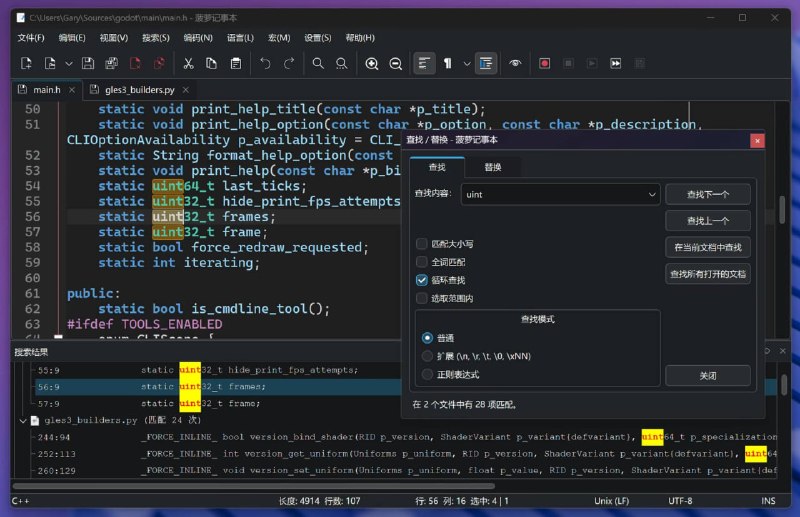Enable the 全词匹配 checkbox
The height and width of the screenshot is (517, 800).
click(421, 262)
